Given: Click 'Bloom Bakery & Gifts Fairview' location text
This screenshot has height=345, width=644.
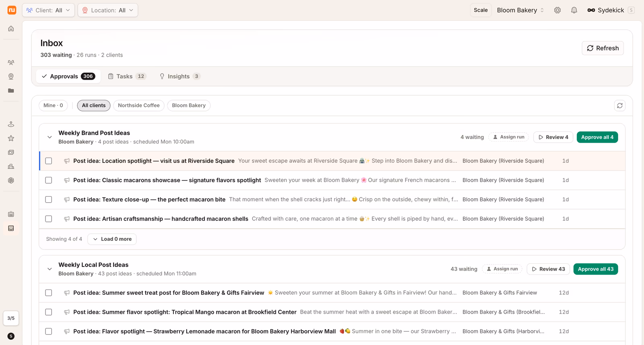Looking at the screenshot, I should (x=500, y=293).
